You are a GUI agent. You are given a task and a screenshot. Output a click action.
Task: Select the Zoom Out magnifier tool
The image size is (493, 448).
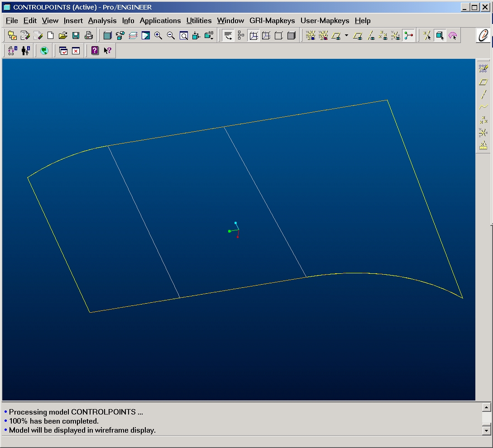point(171,36)
